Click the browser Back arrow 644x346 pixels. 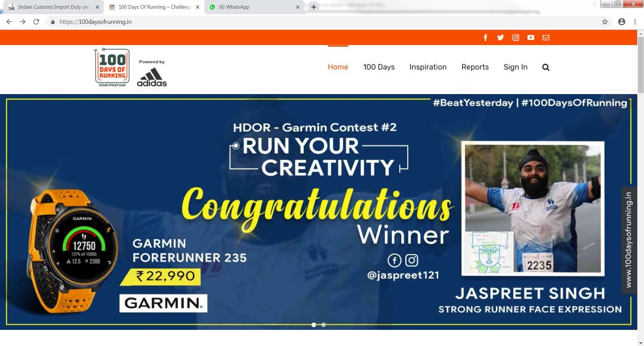9,22
